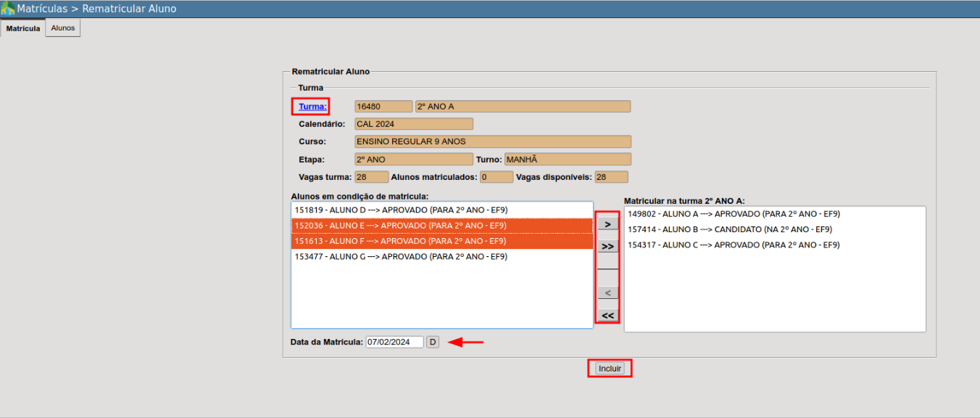Select ALUNO E in available students list
This screenshot has height=418, width=980.
pyautogui.click(x=401, y=226)
